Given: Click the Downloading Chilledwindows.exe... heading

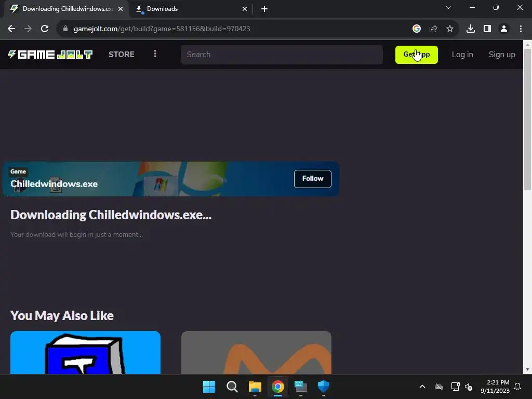Looking at the screenshot, I should coord(111,215).
